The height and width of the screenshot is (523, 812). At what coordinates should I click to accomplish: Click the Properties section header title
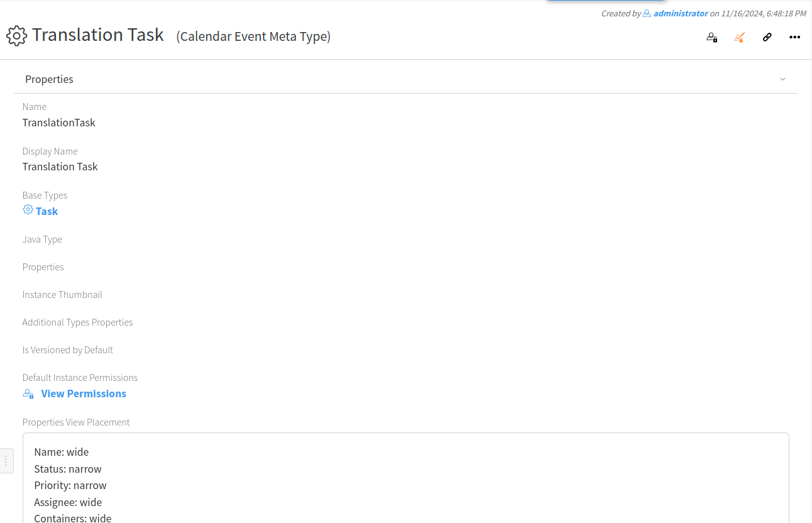pos(49,79)
